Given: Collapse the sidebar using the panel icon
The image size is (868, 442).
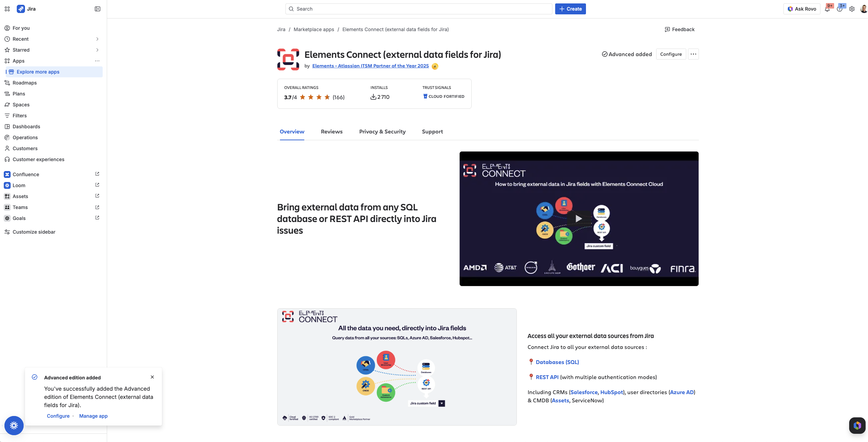Looking at the screenshot, I should [x=98, y=9].
